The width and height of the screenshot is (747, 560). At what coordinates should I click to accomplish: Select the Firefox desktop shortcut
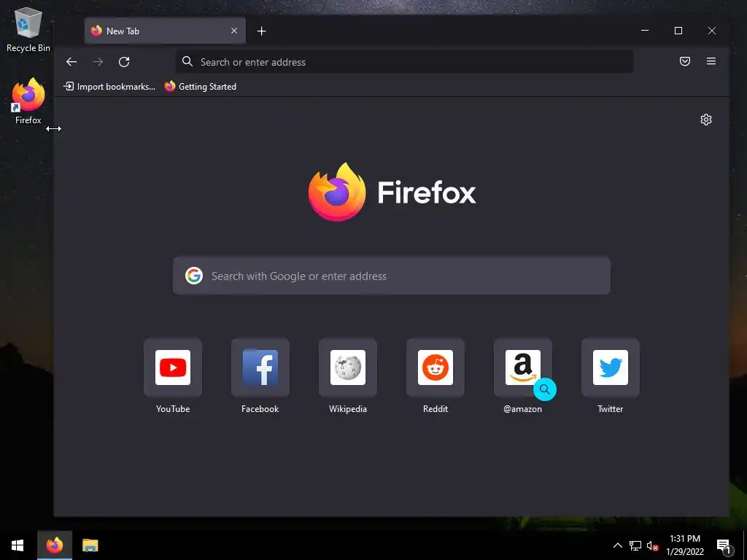coord(28,101)
